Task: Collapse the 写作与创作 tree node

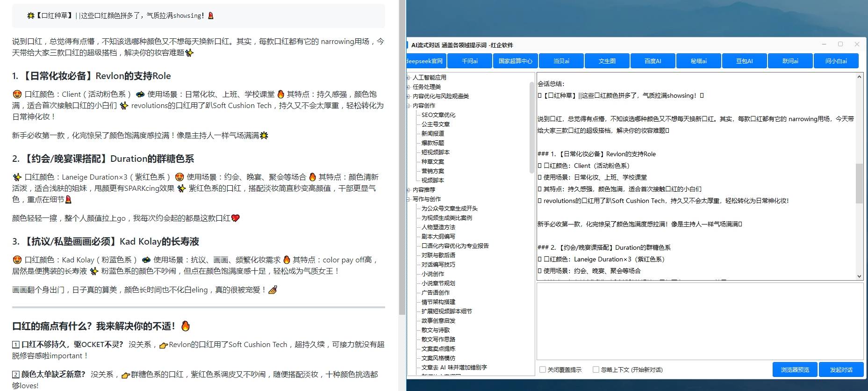Action: tap(409, 199)
